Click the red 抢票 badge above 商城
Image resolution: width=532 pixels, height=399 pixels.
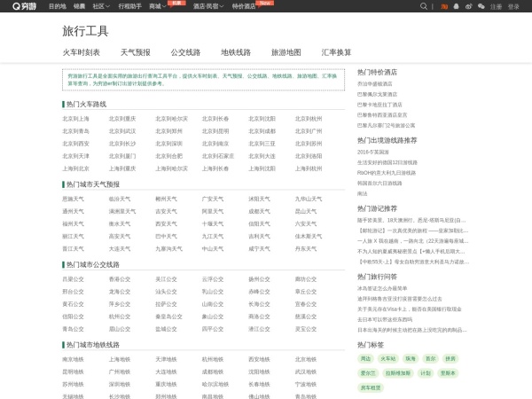point(177,3)
